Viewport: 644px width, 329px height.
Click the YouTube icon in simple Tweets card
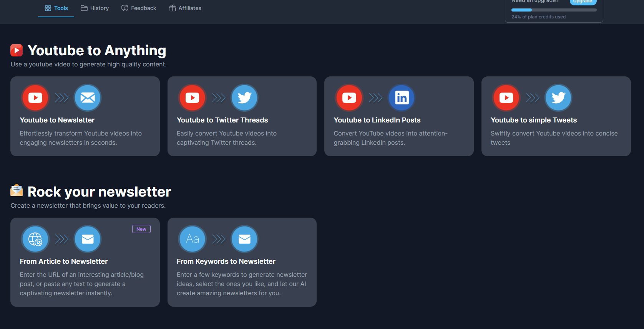tap(506, 98)
